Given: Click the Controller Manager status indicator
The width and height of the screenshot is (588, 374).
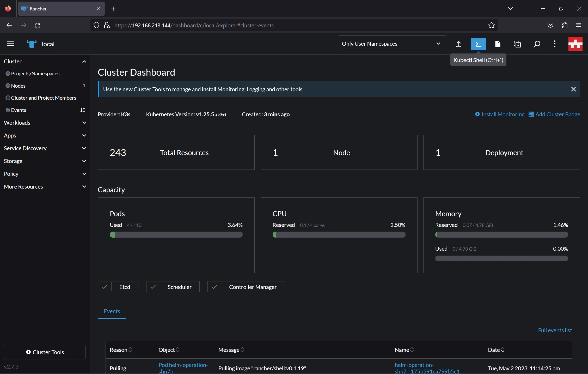Looking at the screenshot, I should [x=246, y=287].
